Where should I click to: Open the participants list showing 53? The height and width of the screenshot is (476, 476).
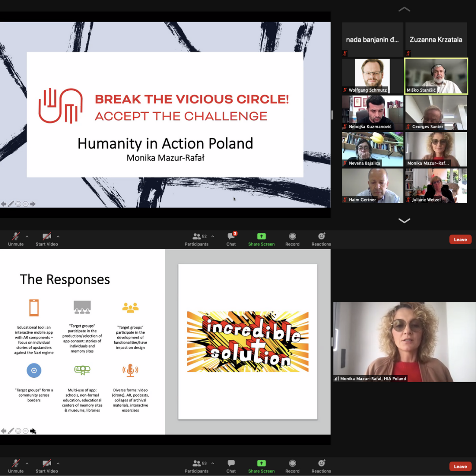pos(197,466)
